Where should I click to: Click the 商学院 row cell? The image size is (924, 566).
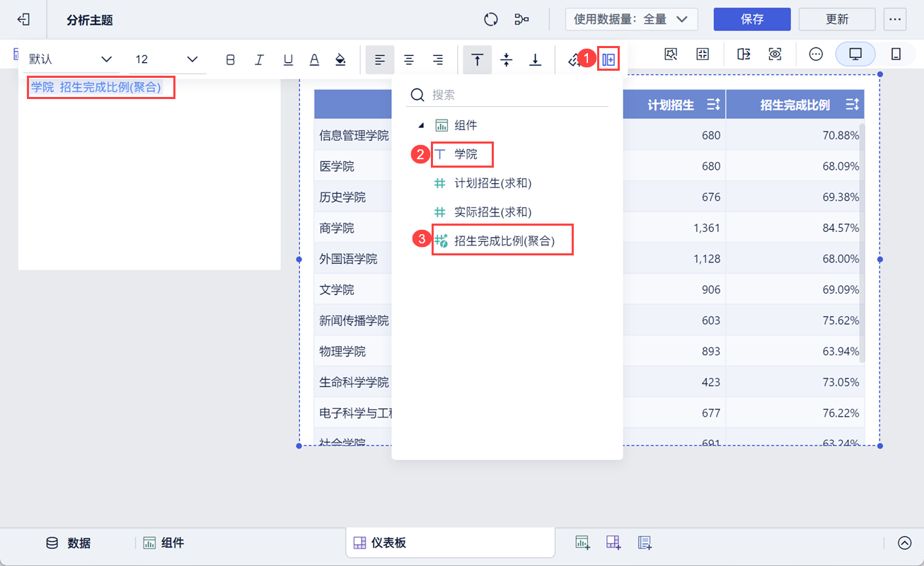click(x=336, y=228)
